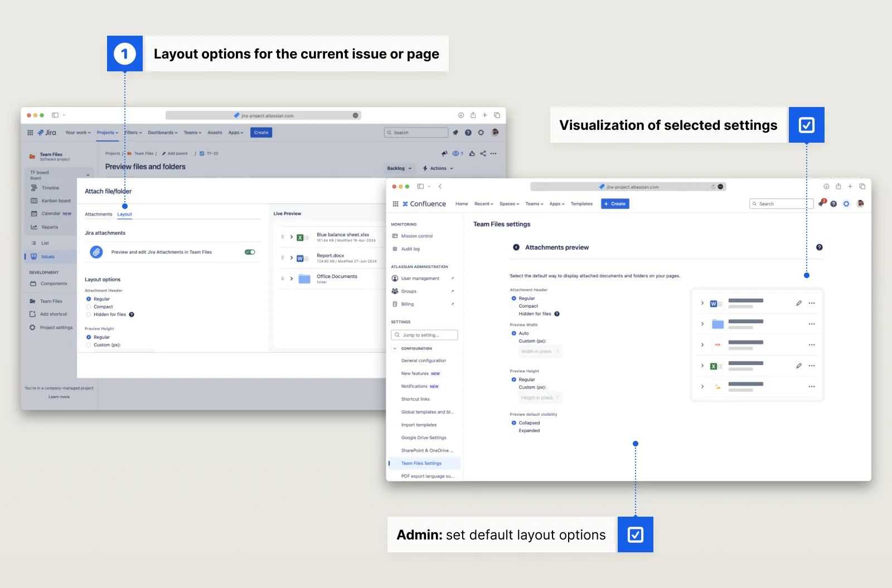The width and height of the screenshot is (892, 588).
Task: Open Google Drive Settings in sidebar
Action: pos(424,438)
